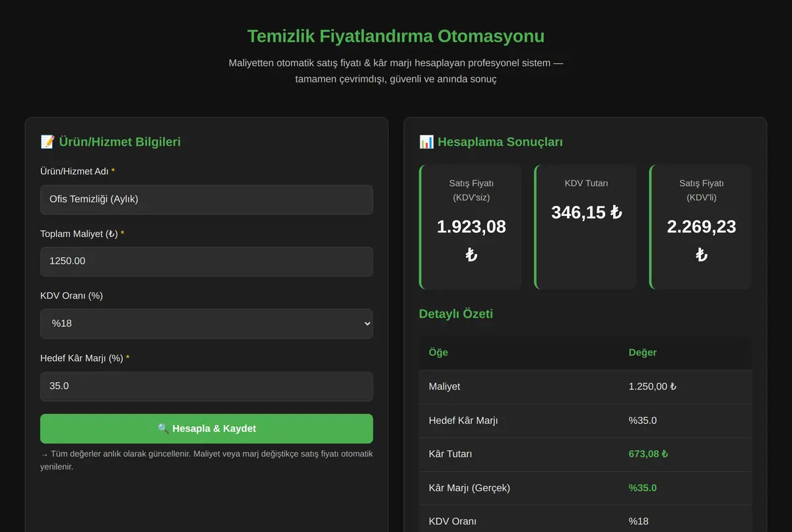This screenshot has width=792, height=532.
Task: Click the Maliyet row label
Action: click(x=444, y=387)
